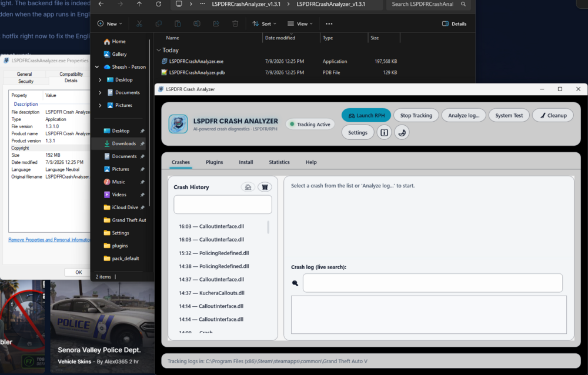Viewport: 588px width, 375px height.
Task: Click the info icon button beside Settings
Action: [x=384, y=132]
